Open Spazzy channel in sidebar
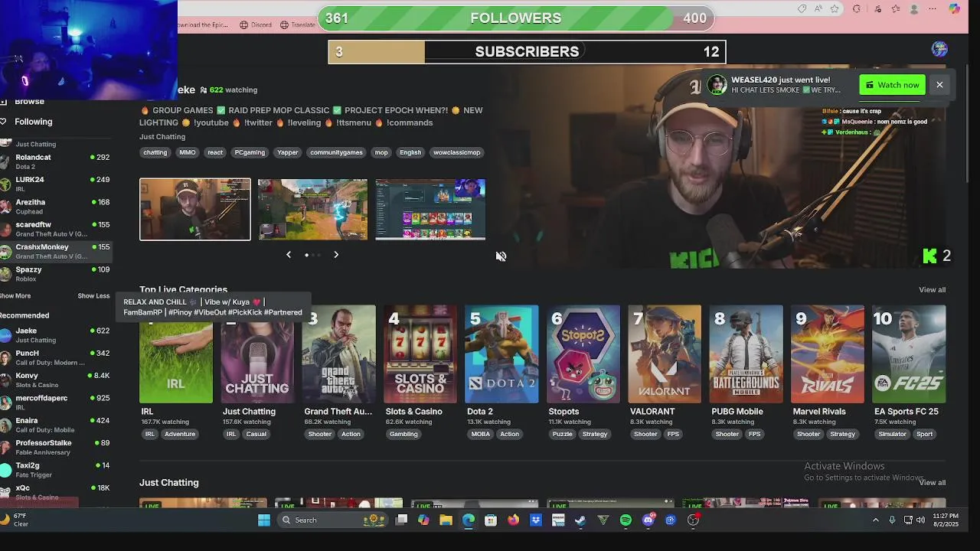980x551 pixels. (x=55, y=274)
